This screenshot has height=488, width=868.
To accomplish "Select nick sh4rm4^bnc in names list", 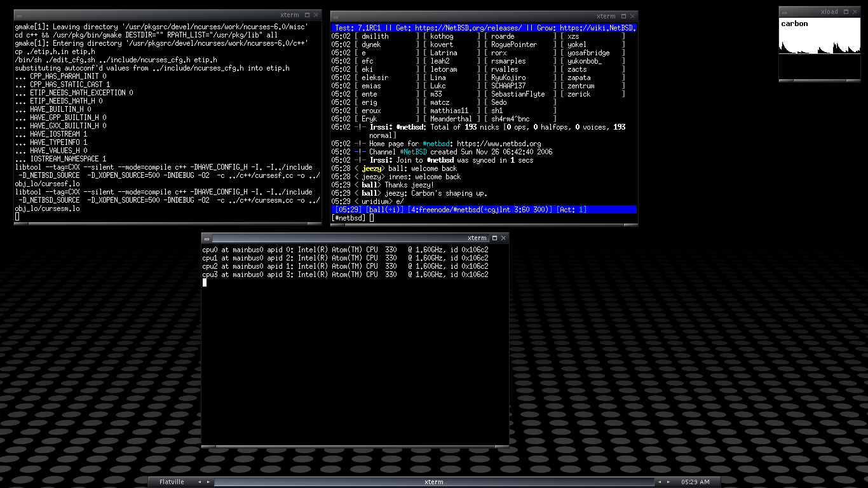I will click(x=510, y=119).
